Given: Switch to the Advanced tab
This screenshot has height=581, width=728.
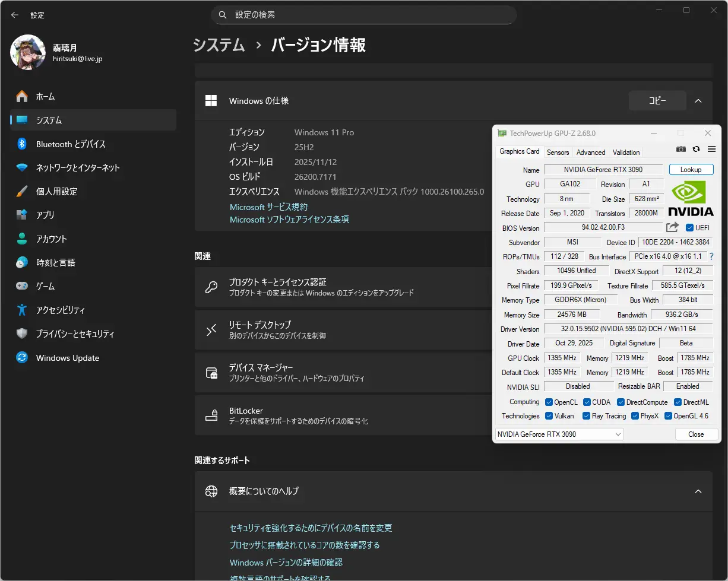Looking at the screenshot, I should pyautogui.click(x=591, y=153).
